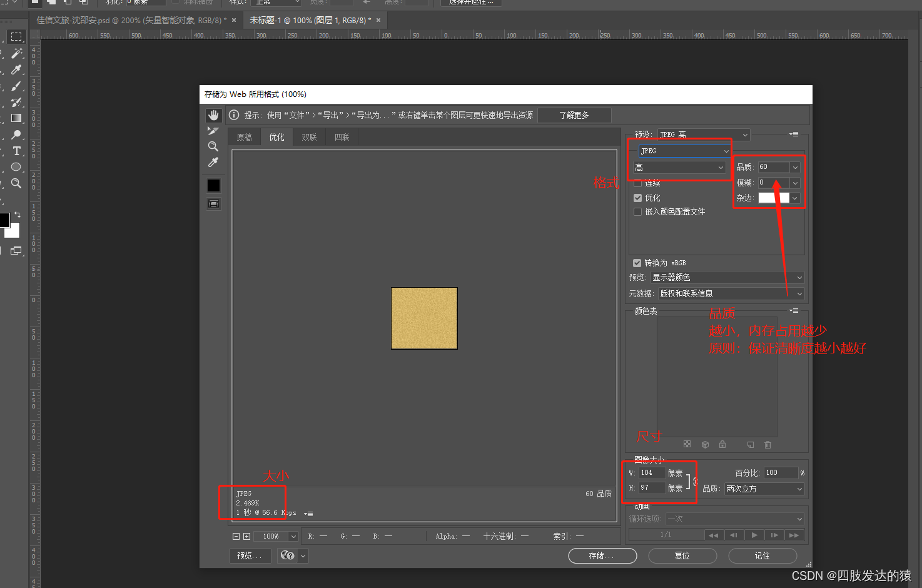The image size is (922, 588).
Task: Open preview info flyout menu beside Kbps
Action: pos(308,514)
